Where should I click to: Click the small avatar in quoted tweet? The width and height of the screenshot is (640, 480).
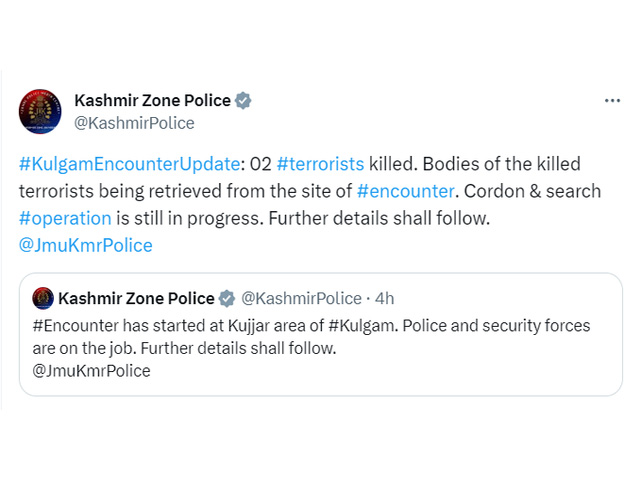click(43, 298)
